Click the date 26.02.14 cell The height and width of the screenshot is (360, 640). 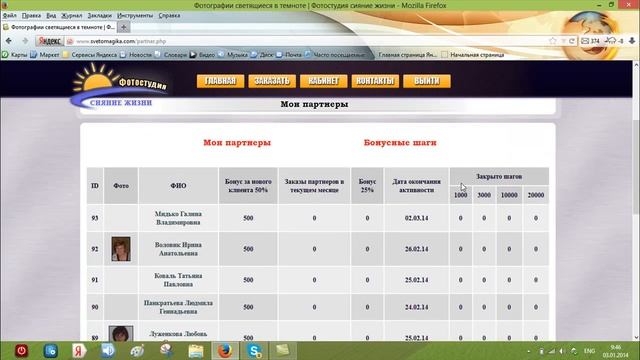pos(416,249)
